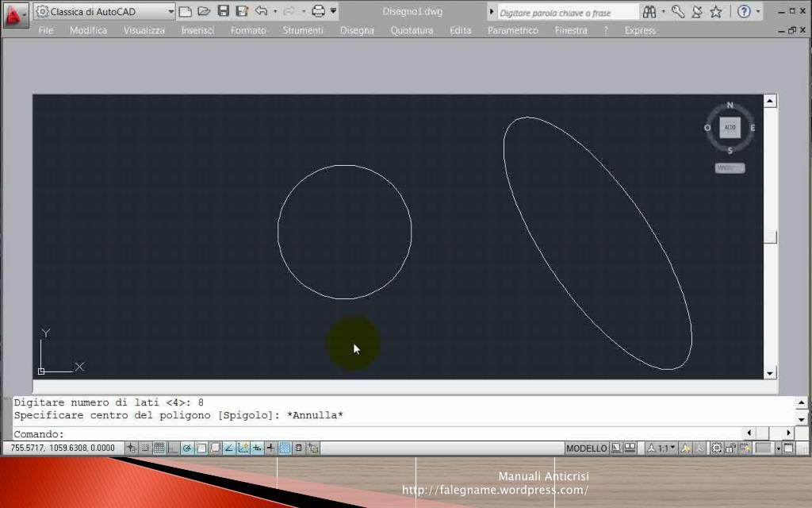Image resolution: width=812 pixels, height=508 pixels.
Task: Toggle snap mode in status bar
Action: tap(146, 448)
